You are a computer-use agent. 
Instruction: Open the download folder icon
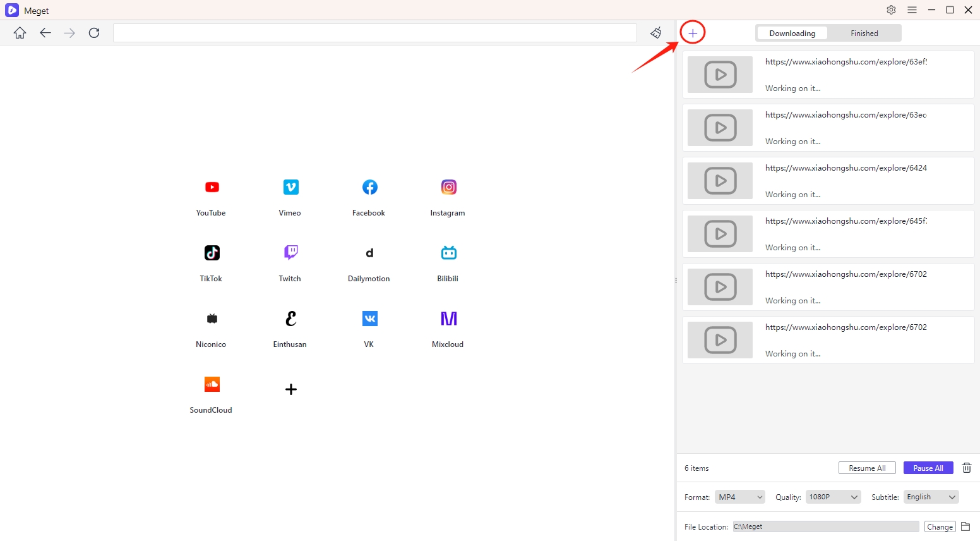[965, 526]
